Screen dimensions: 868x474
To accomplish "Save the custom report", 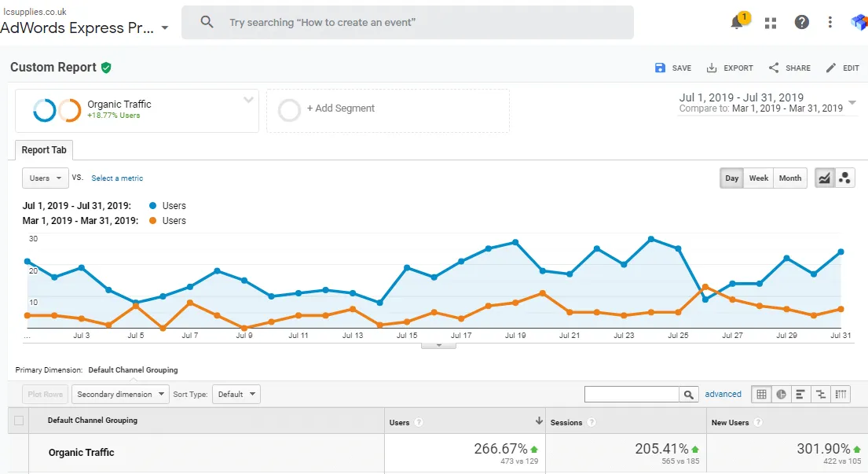I will (x=673, y=68).
